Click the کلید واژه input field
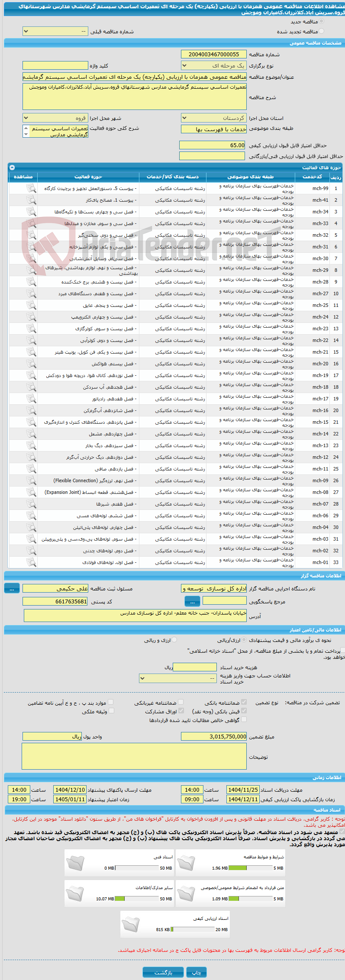345x980 pixels. 55,66
